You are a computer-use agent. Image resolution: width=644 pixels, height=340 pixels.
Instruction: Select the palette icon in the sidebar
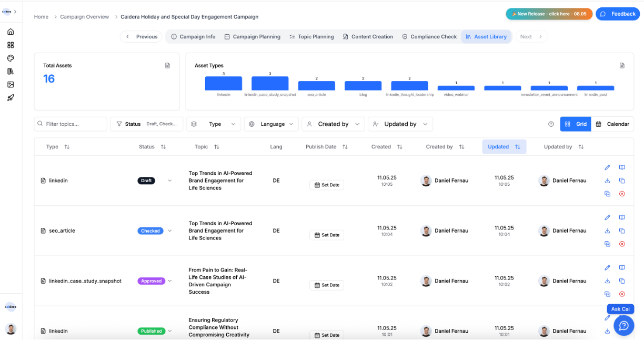click(11, 58)
